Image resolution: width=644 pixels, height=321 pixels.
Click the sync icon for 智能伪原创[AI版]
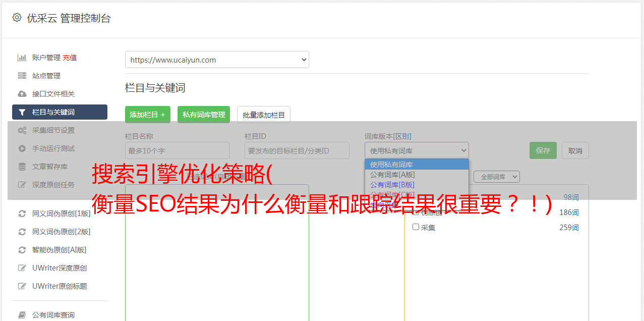pyautogui.click(x=22, y=250)
